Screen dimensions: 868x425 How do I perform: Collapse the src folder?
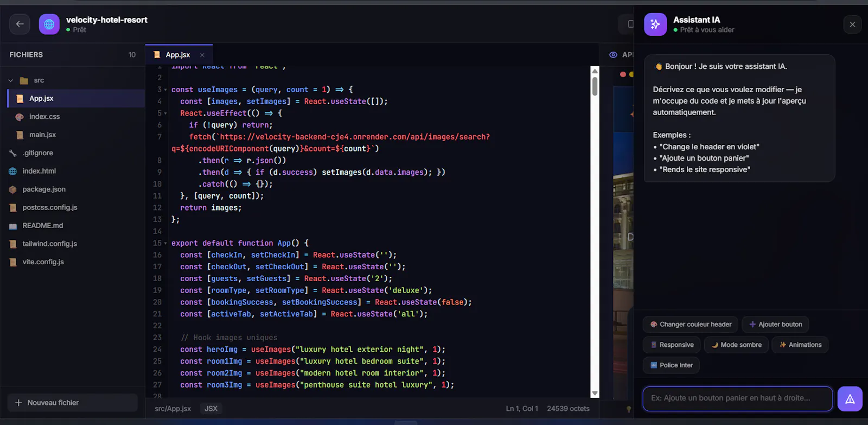point(11,80)
